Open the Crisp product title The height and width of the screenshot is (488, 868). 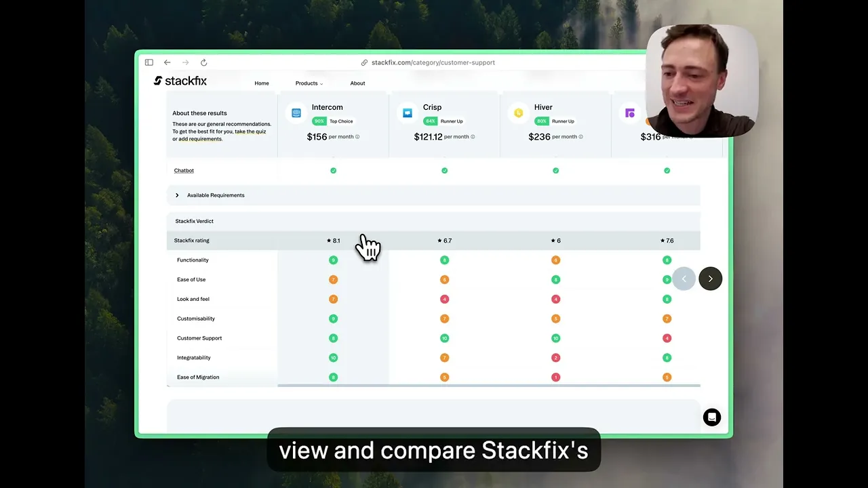click(x=432, y=107)
